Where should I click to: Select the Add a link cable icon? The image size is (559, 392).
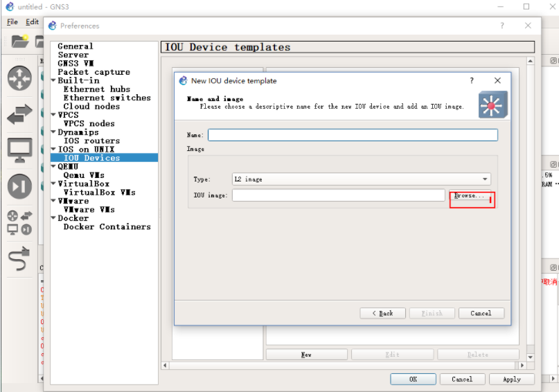tap(19, 259)
